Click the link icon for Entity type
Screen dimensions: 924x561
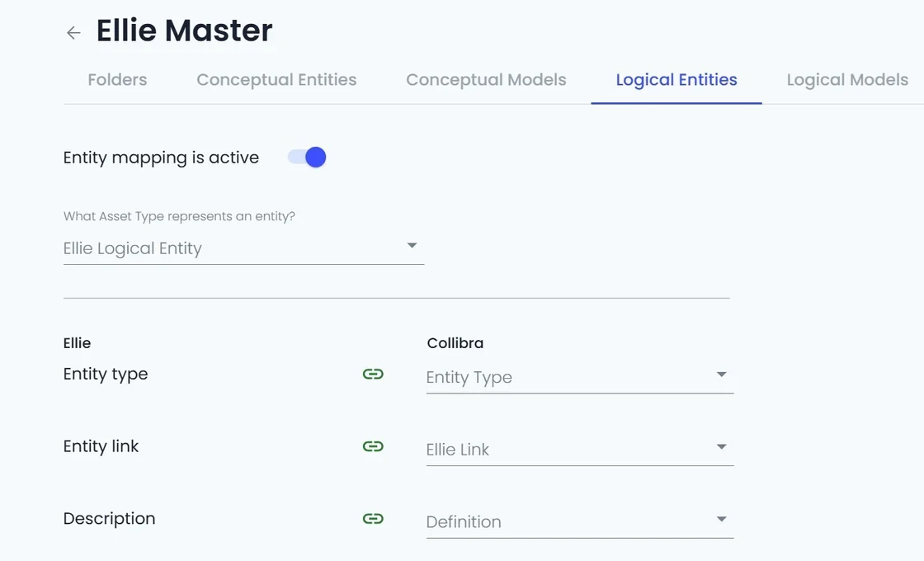tap(373, 375)
